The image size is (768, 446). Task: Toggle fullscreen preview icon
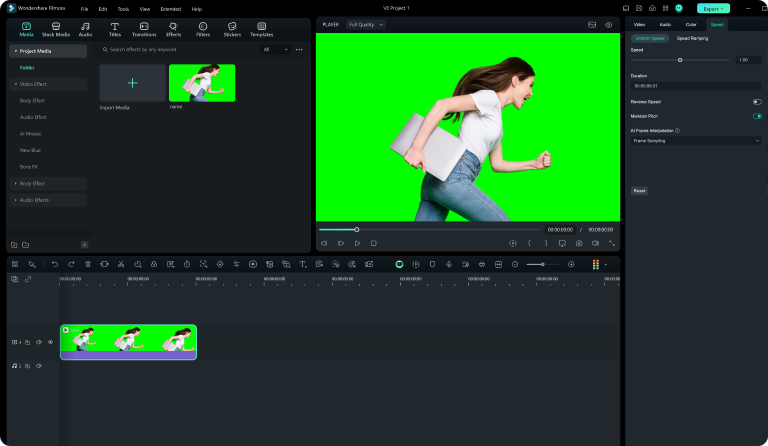point(612,243)
